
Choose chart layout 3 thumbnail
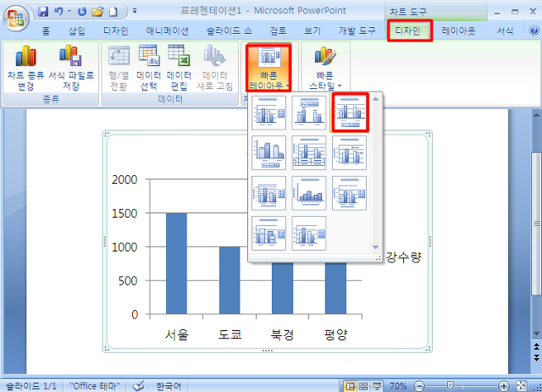[350, 113]
